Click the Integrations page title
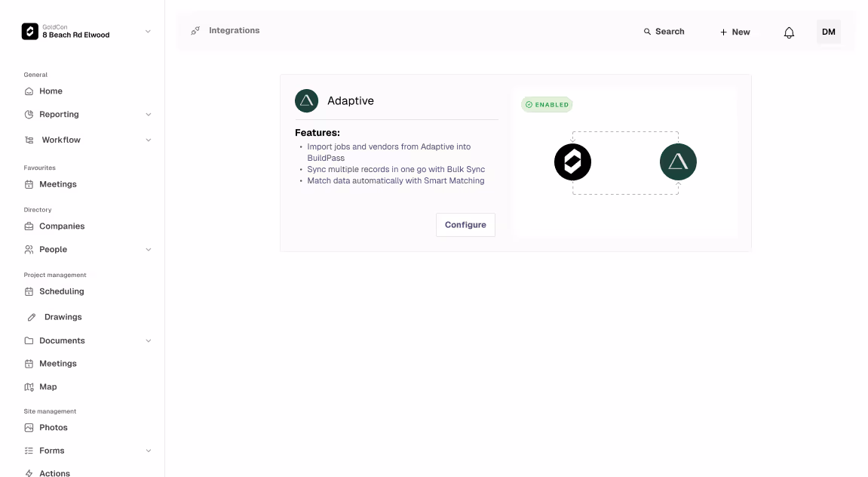The height and width of the screenshot is (477, 868). tap(235, 30)
